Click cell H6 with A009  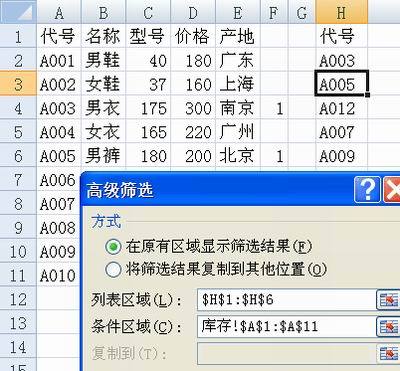pos(342,155)
